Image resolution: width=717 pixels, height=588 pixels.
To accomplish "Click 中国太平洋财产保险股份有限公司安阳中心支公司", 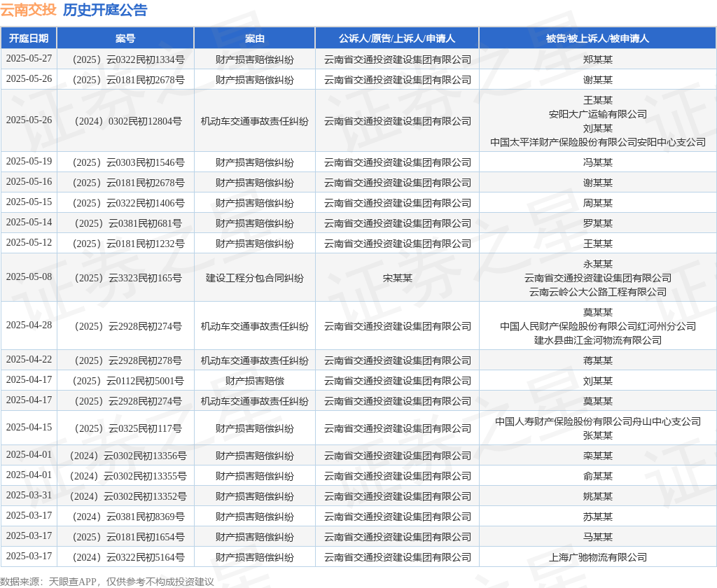I will [598, 142].
